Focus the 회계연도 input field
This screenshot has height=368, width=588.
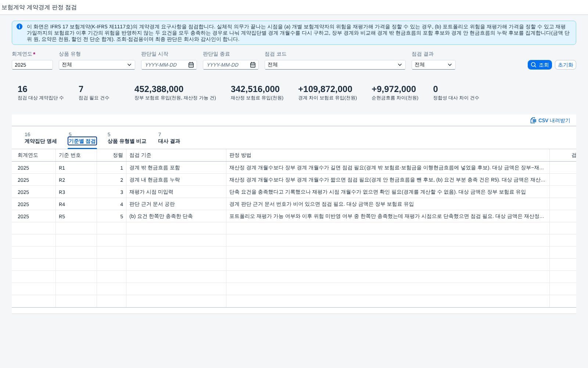[x=32, y=65]
